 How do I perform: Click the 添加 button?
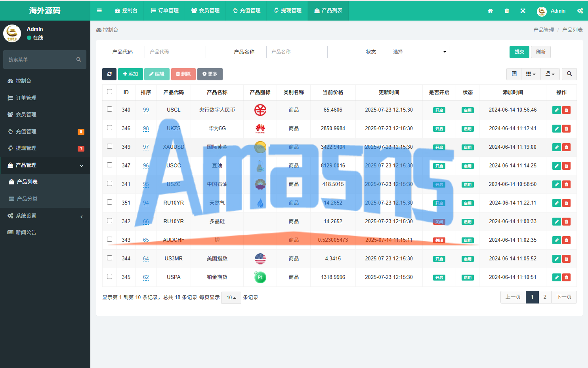130,74
